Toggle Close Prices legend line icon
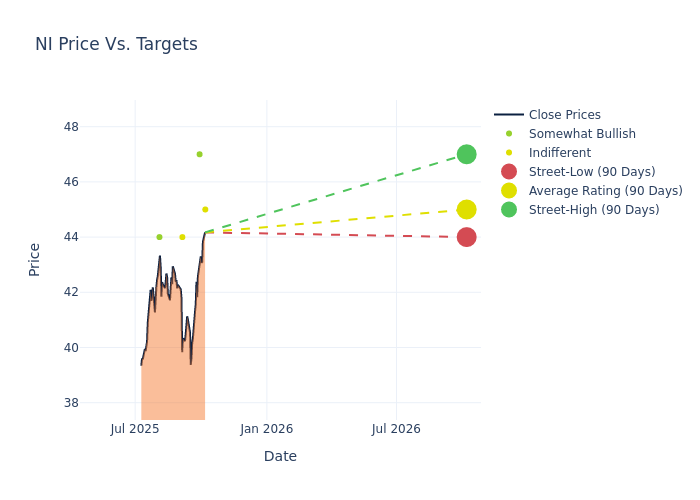Viewport: 700px width, 500px height. (x=509, y=115)
